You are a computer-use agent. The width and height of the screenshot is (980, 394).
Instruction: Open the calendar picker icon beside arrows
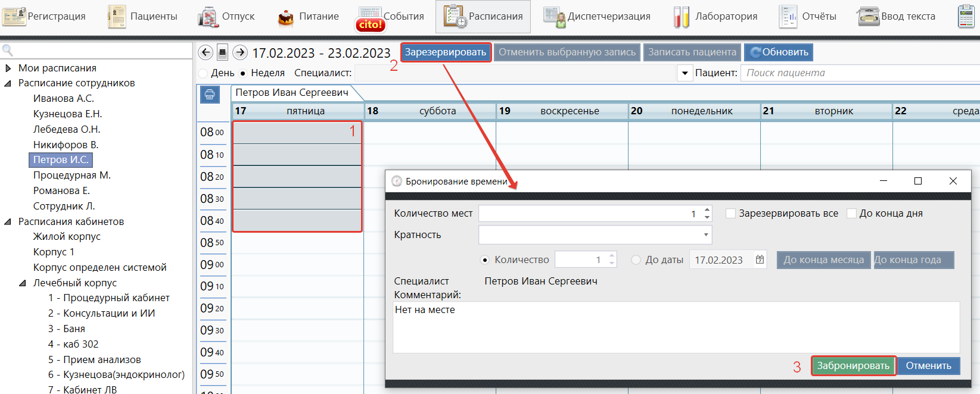pos(222,52)
